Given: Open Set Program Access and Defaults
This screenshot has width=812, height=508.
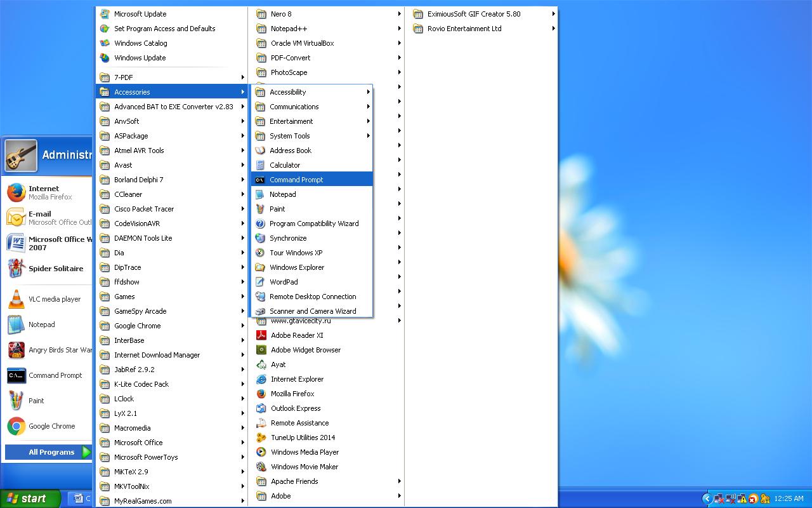Looking at the screenshot, I should pos(171,29).
